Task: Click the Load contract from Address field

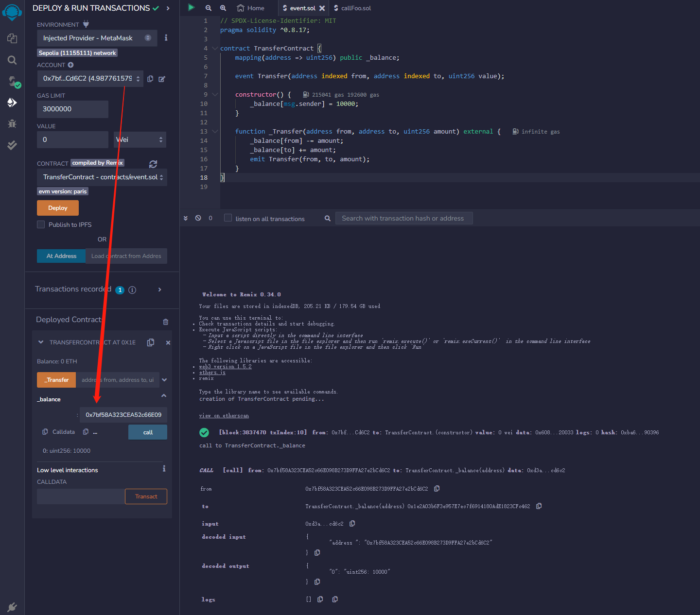Action: click(x=126, y=256)
